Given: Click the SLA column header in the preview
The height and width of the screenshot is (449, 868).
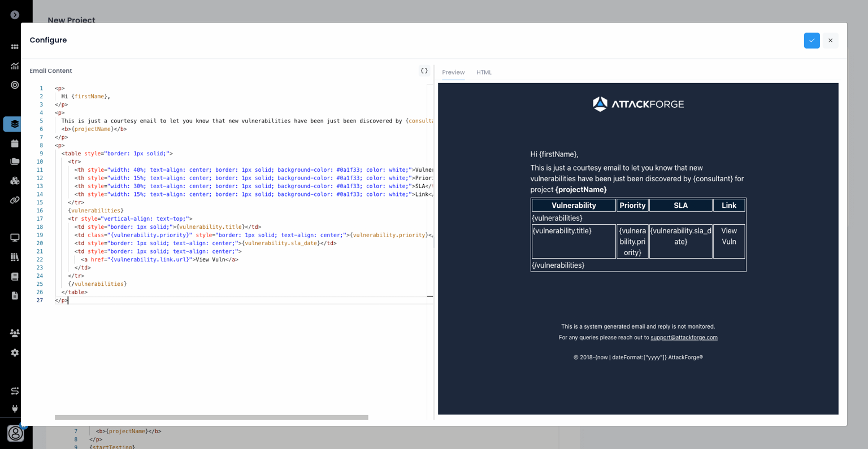Looking at the screenshot, I should tap(680, 206).
